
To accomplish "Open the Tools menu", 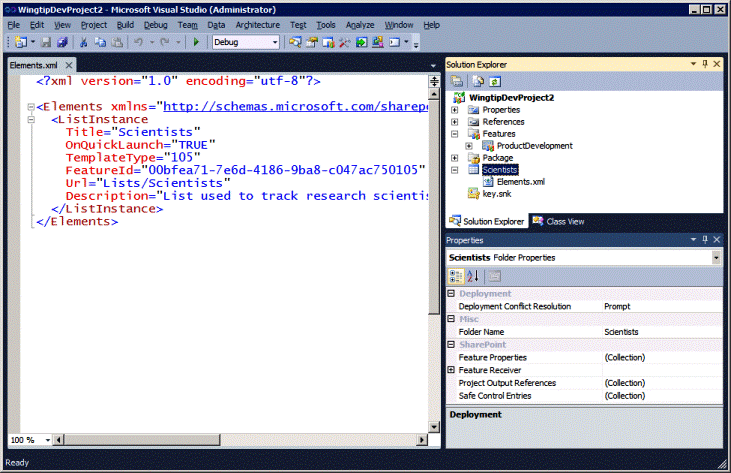I will (326, 25).
